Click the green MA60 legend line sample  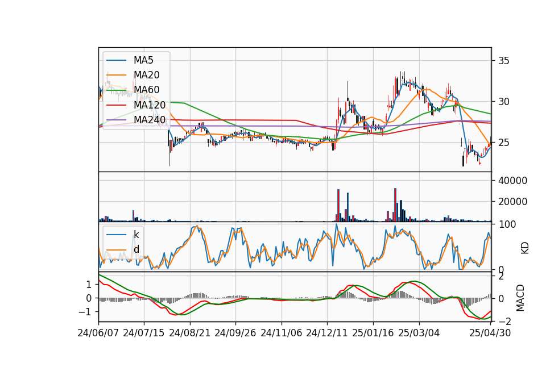(x=116, y=90)
